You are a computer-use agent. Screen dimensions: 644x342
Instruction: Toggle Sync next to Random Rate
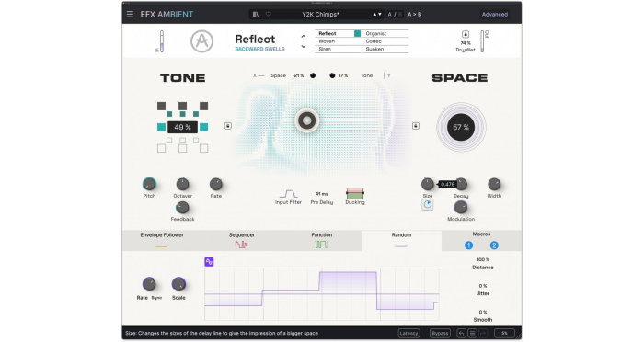(x=156, y=298)
